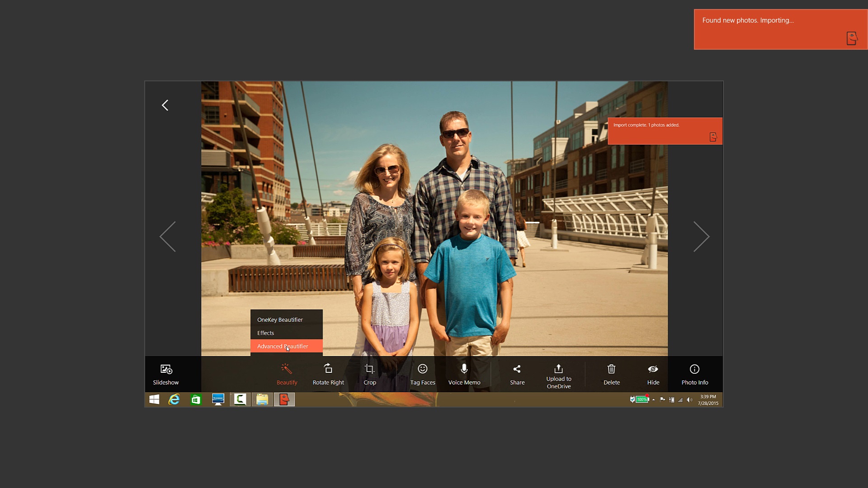Upload photo to OneDrive

click(x=558, y=375)
